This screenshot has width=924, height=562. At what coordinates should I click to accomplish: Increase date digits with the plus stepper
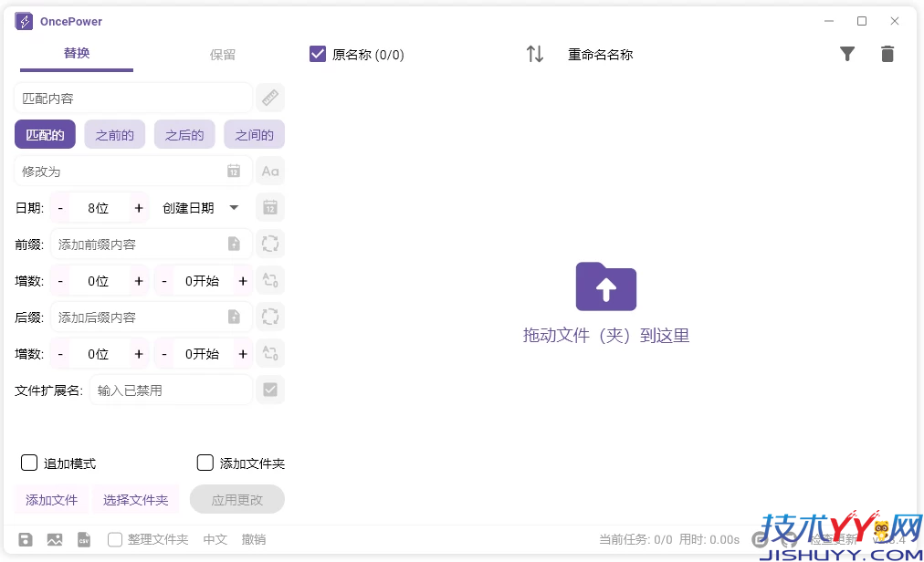pos(138,207)
